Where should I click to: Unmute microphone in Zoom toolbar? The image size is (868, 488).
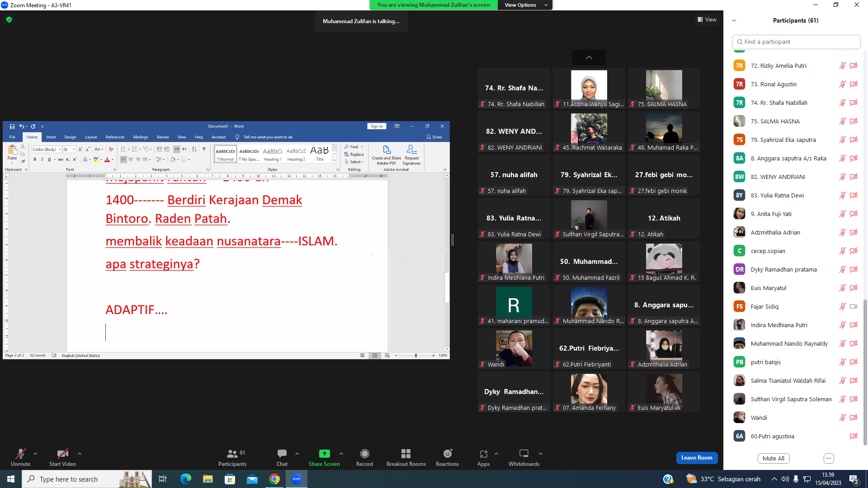[x=20, y=457]
